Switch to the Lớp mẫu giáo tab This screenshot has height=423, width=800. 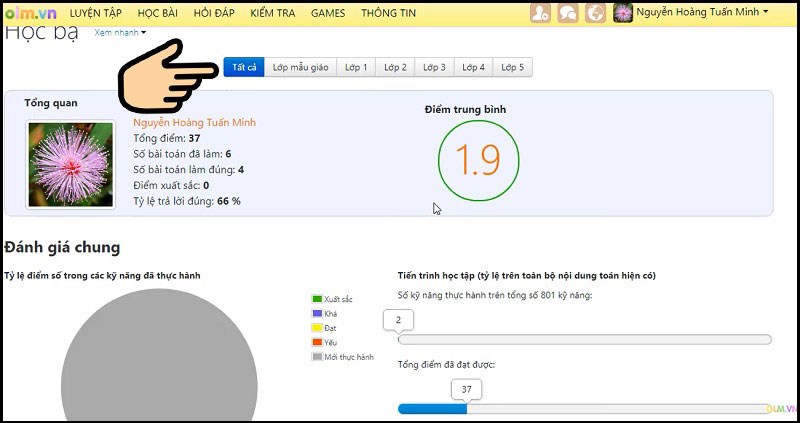(x=300, y=68)
